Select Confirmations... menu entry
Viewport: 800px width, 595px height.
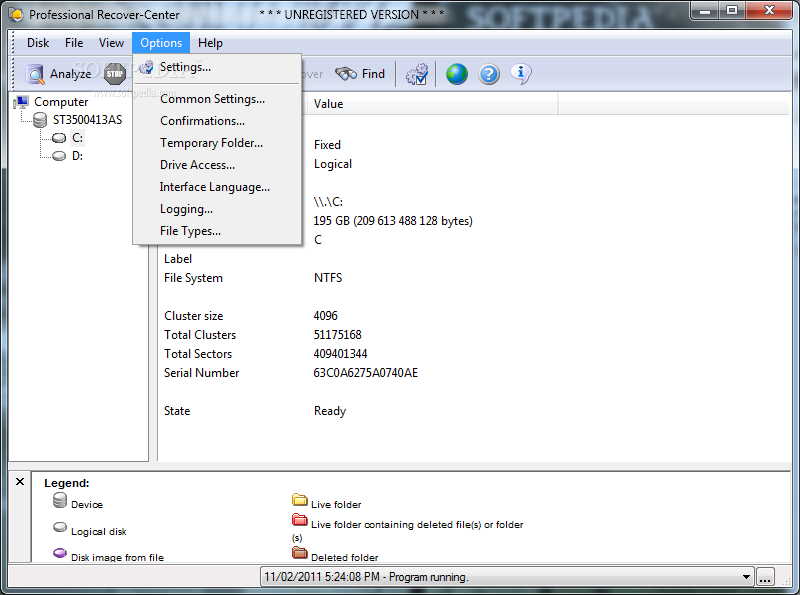pyautogui.click(x=217, y=121)
